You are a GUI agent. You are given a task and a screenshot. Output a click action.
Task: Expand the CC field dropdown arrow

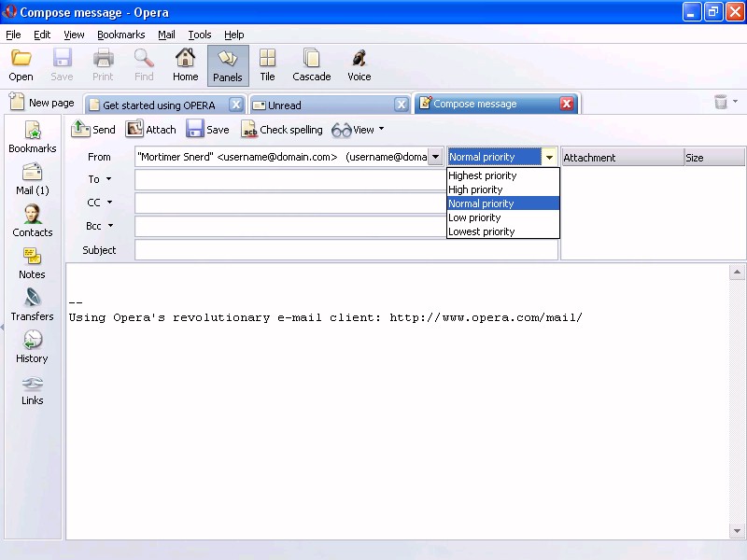(109, 203)
